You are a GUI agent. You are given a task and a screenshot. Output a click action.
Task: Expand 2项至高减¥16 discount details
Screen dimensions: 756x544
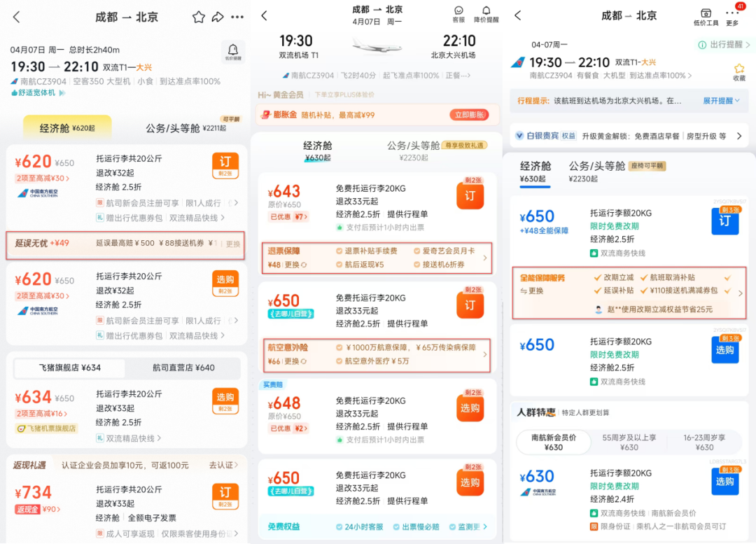41,413
